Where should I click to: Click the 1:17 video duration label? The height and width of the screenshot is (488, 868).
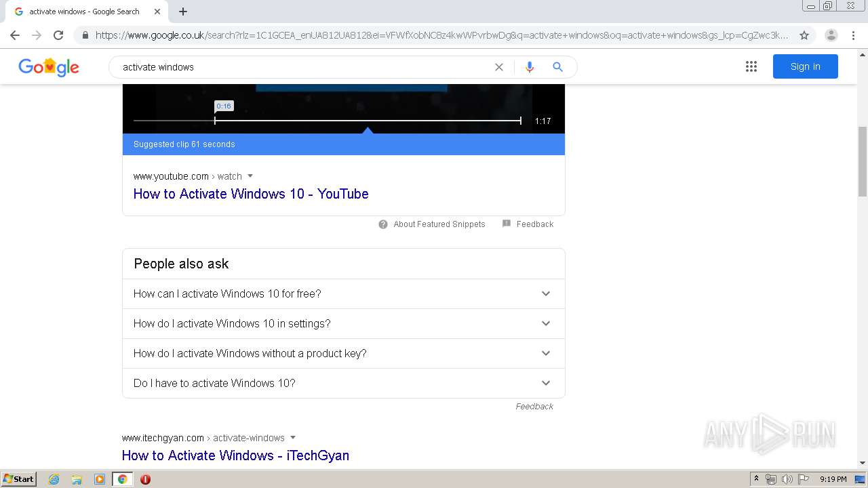[542, 121]
